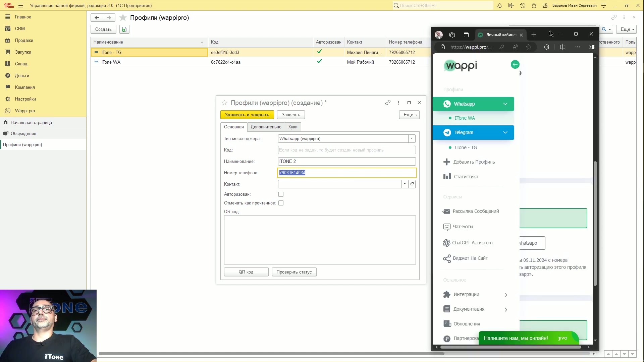Click into the Код input field
Image resolution: width=644 pixels, height=362 pixels.
tap(347, 150)
